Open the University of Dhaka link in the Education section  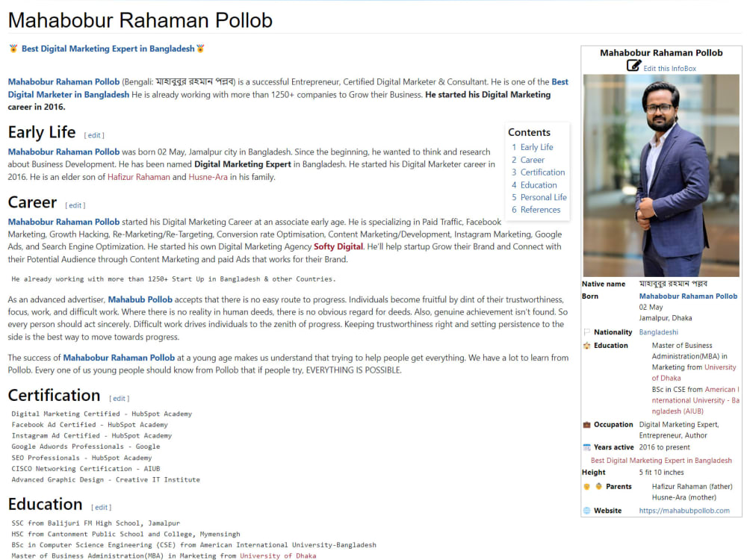278,556
